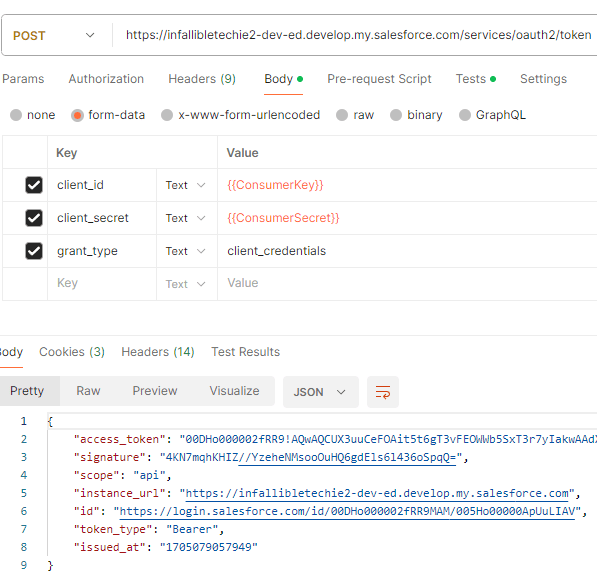
Task: Click the empty Key placeholder field
Action: point(102,284)
